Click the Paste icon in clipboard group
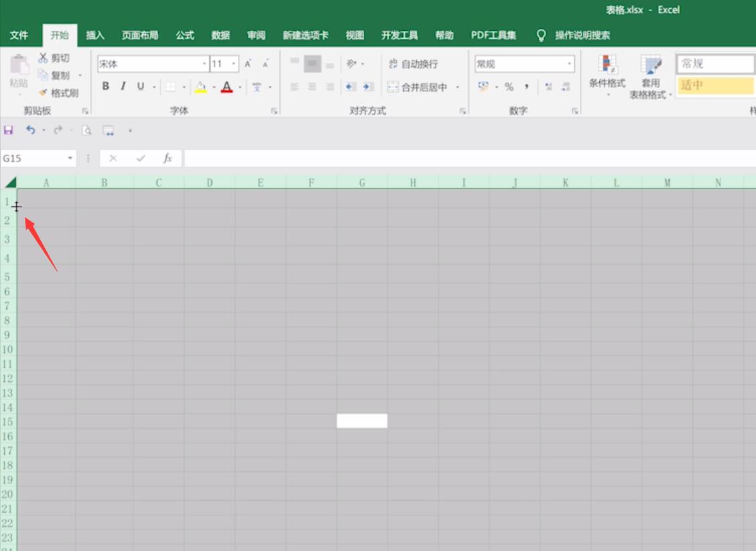The width and height of the screenshot is (756, 551). 19,65
